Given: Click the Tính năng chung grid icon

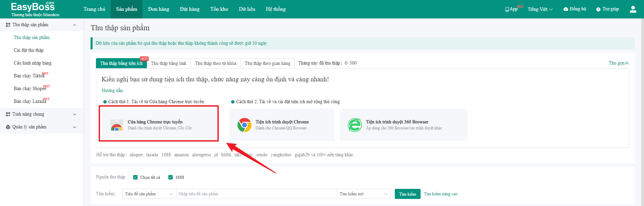Looking at the screenshot, I should click(8, 114).
